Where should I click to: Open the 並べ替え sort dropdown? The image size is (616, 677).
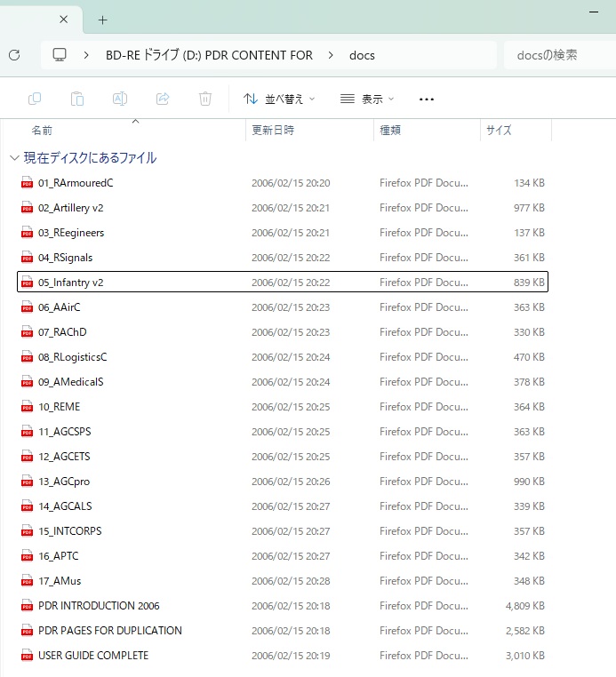pos(279,99)
